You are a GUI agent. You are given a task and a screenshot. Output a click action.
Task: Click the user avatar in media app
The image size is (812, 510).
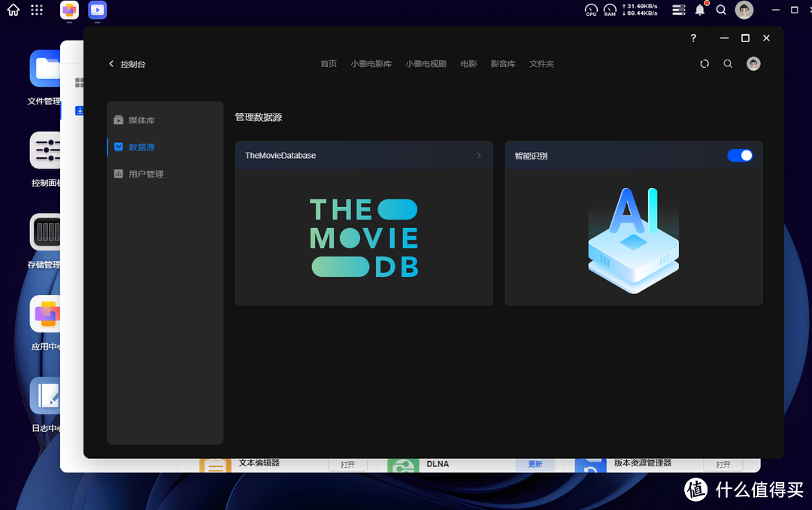point(753,64)
